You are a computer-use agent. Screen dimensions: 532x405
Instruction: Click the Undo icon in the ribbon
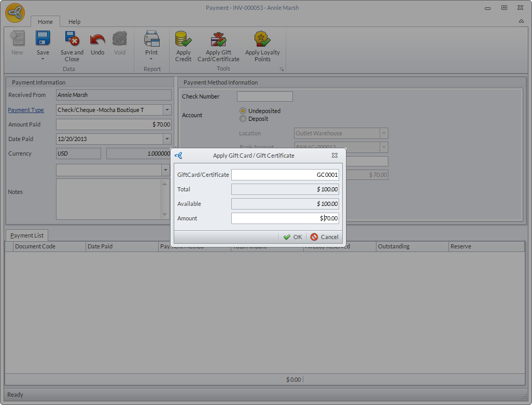[x=97, y=39]
